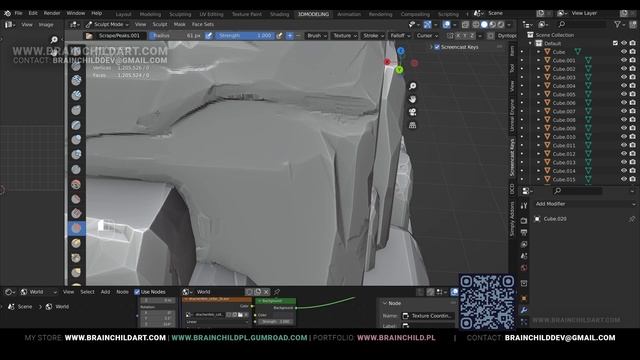Screen dimensions: 640x360
Task: Toggle pressure sensitivity for Strength
Action: 279,36
